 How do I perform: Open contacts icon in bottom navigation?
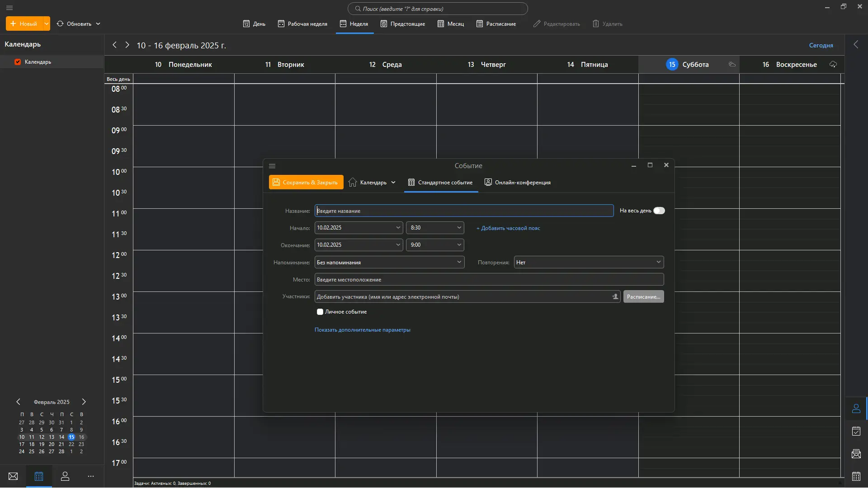click(x=65, y=476)
